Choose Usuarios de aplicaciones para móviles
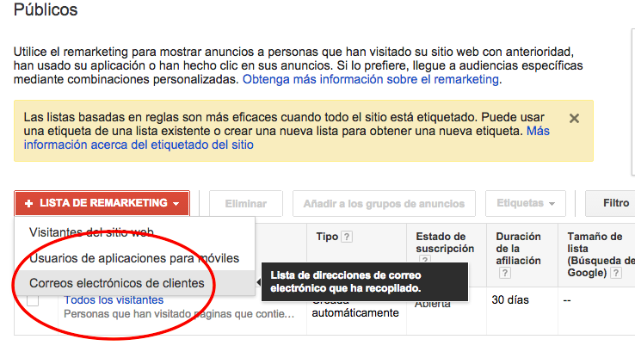This screenshot has width=635, height=364. tap(134, 258)
